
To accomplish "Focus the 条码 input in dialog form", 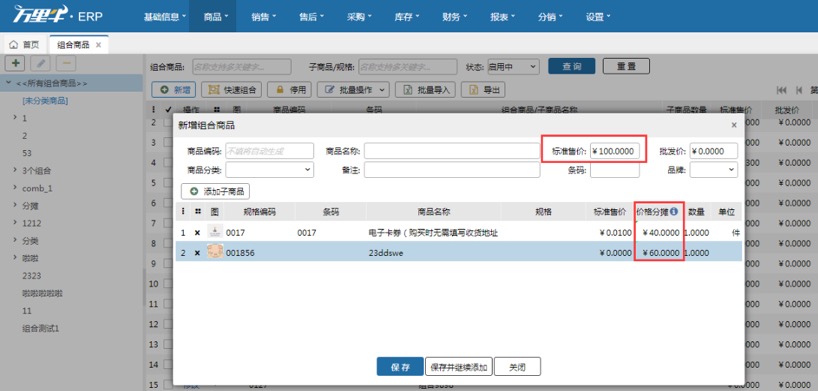I will [615, 170].
